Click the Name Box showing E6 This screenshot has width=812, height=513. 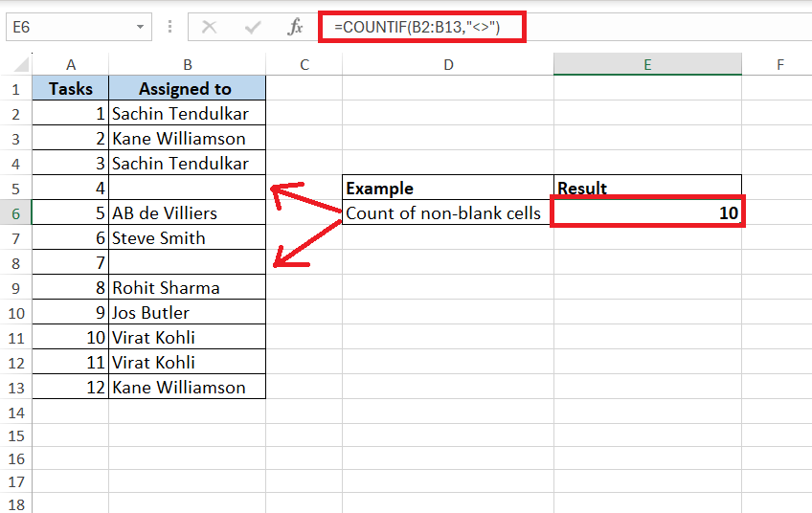click(79, 27)
